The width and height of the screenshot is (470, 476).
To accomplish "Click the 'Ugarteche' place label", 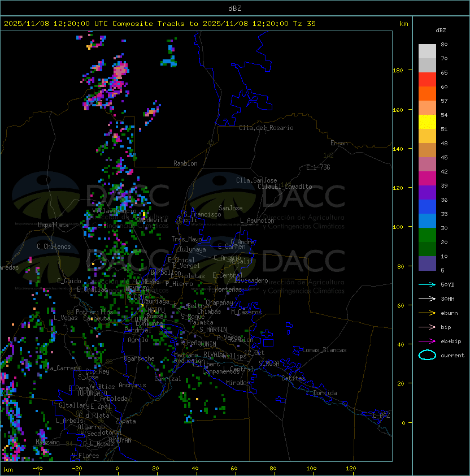I will point(140,358).
